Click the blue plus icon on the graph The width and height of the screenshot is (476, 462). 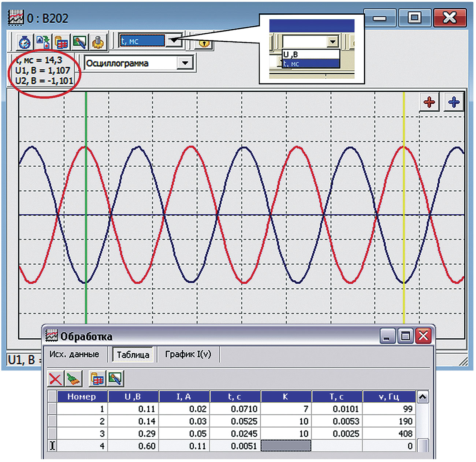[x=454, y=102]
